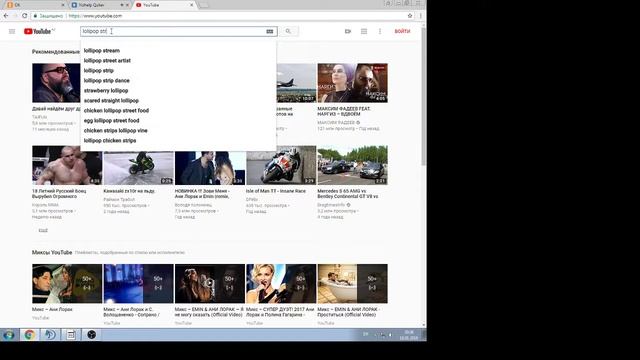The height and width of the screenshot is (360, 640).
Task: Open the МАКСИМ ФАДЕЕВ FEAT video thumbnail
Action: (x=353, y=83)
